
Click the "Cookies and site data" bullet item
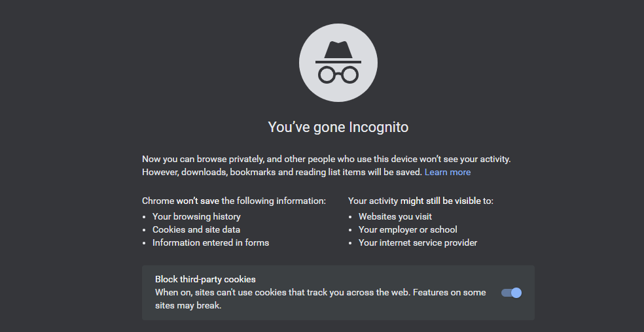click(196, 229)
